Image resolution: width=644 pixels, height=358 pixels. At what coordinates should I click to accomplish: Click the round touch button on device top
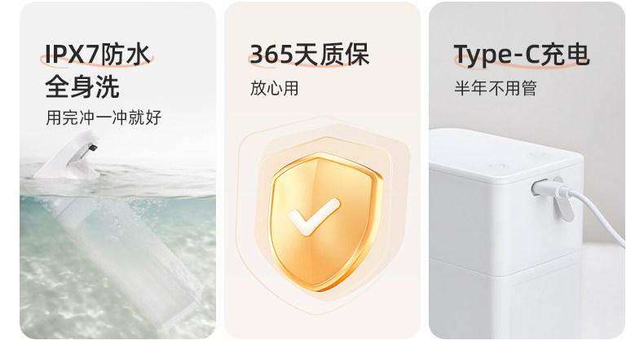click(x=497, y=166)
